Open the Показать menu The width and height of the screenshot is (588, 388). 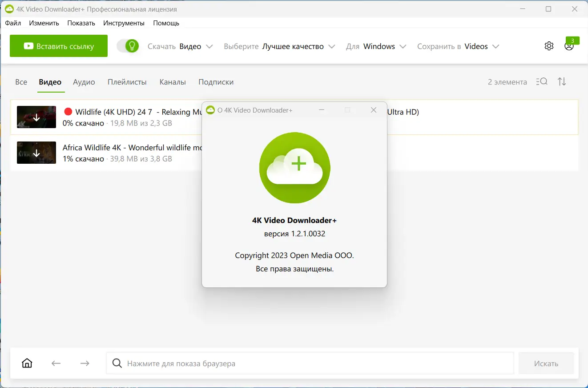[81, 23]
